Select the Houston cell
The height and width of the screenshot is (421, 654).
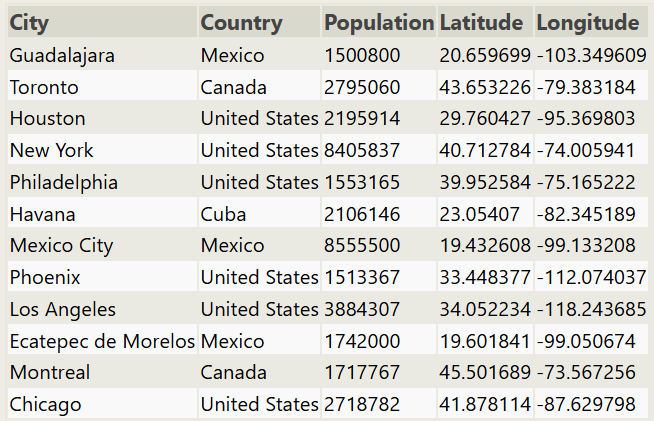(48, 118)
